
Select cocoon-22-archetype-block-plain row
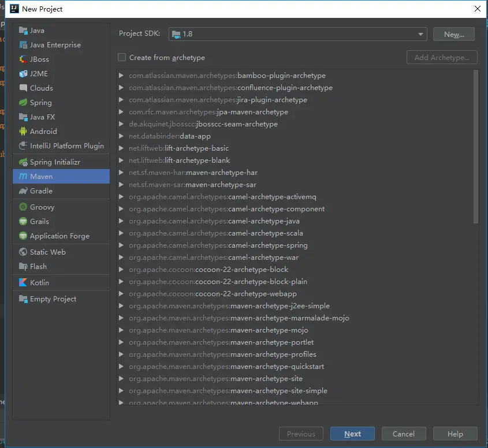tap(295, 282)
